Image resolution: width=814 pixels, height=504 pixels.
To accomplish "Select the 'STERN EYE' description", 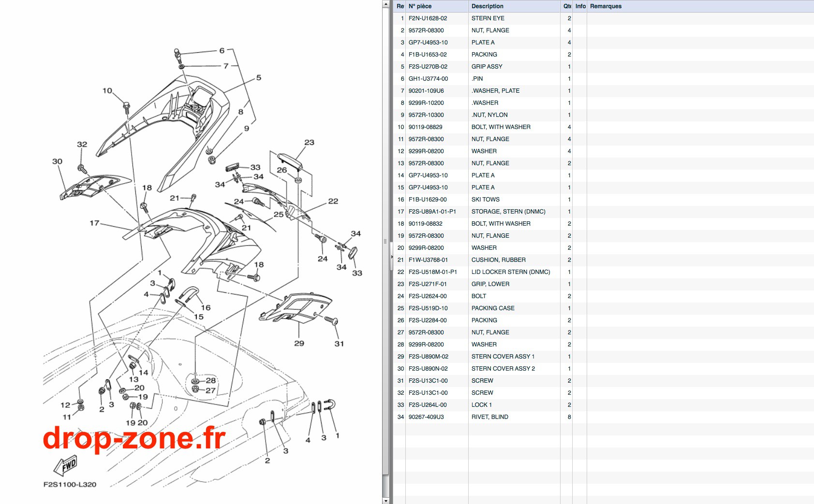I will [x=488, y=18].
